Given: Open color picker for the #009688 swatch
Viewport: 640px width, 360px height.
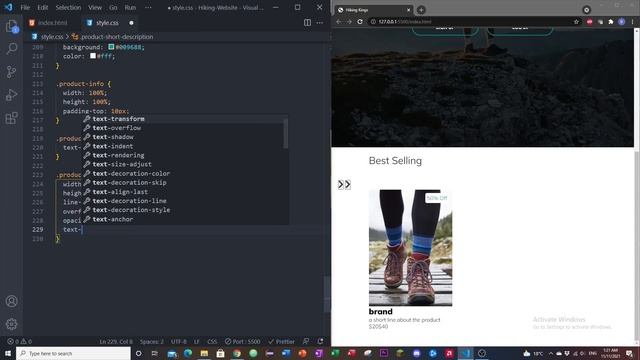Looking at the screenshot, I should pos(111,47).
